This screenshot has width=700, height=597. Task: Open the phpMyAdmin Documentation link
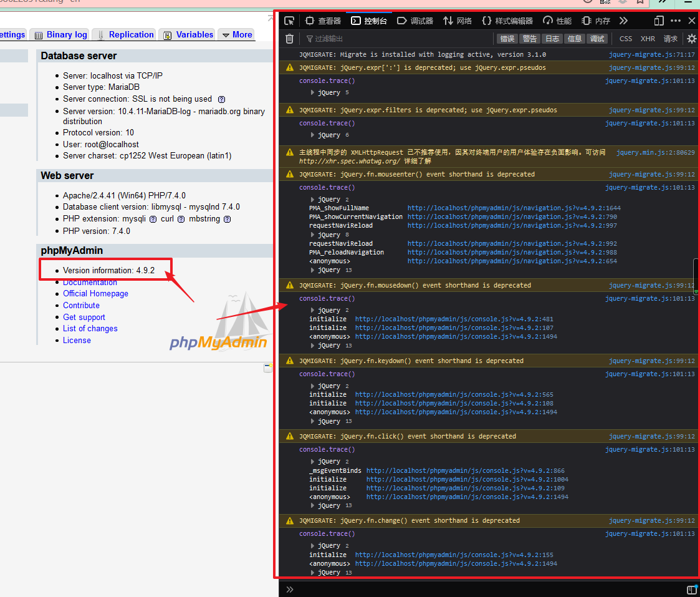pos(90,281)
